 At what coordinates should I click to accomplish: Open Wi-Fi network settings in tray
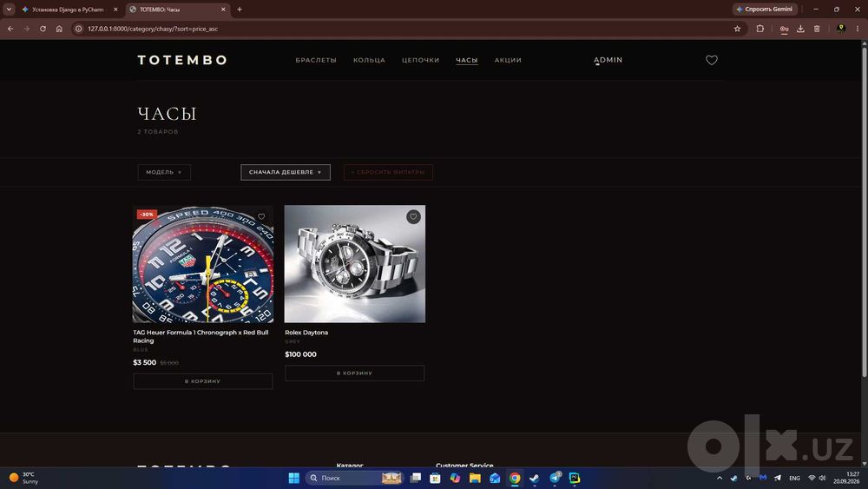[812, 478]
